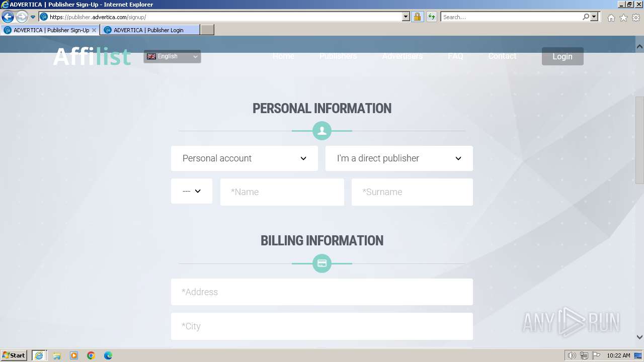The image size is (644, 362).
Task: Click the browser Search box
Action: (x=512, y=17)
